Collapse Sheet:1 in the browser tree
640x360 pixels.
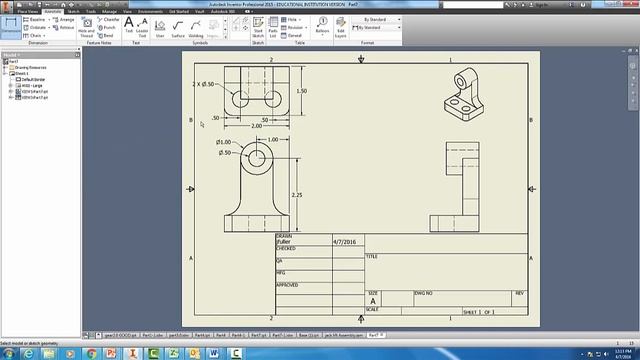point(5,74)
